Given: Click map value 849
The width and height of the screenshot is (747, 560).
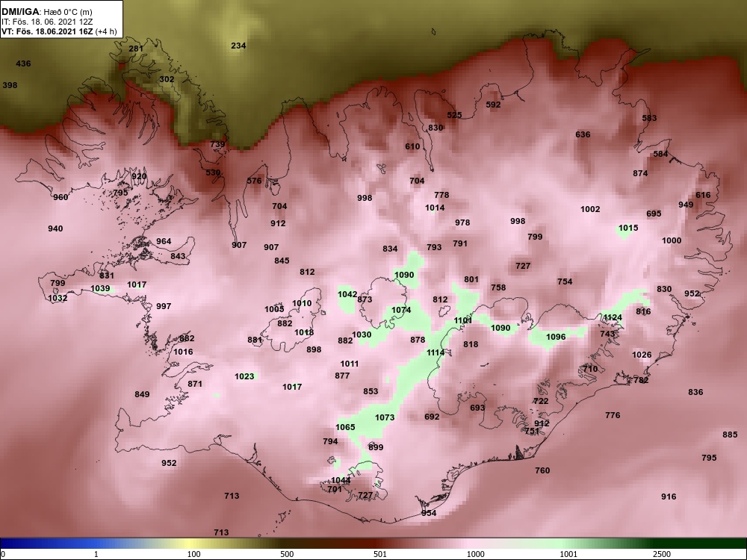Looking at the screenshot, I should 142,394.
